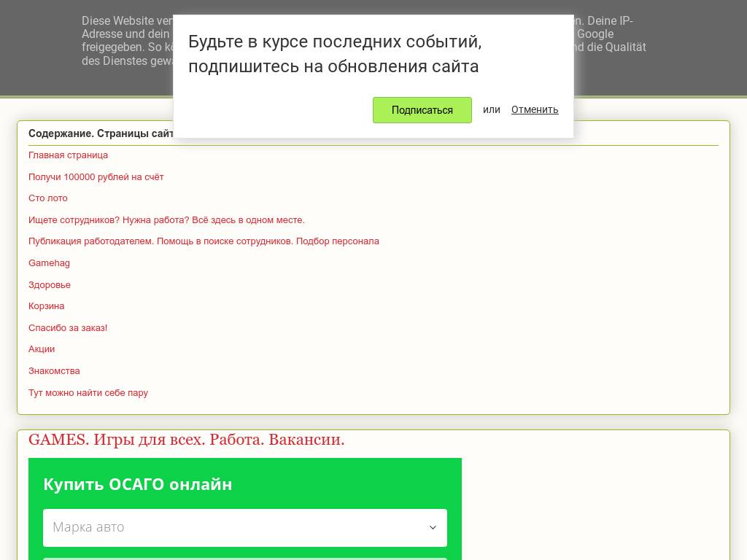The width and height of the screenshot is (747, 560).
Task: Open the Сто лото page
Action: pyautogui.click(x=47, y=198)
